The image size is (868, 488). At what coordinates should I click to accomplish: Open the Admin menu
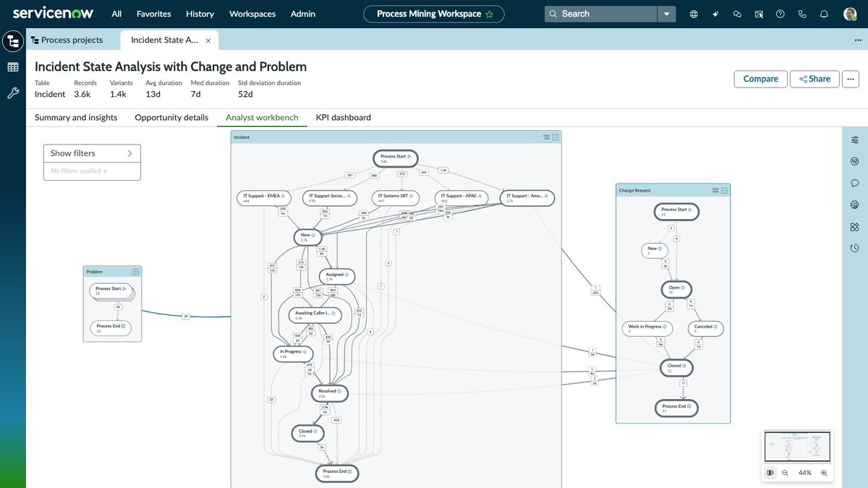pos(303,14)
